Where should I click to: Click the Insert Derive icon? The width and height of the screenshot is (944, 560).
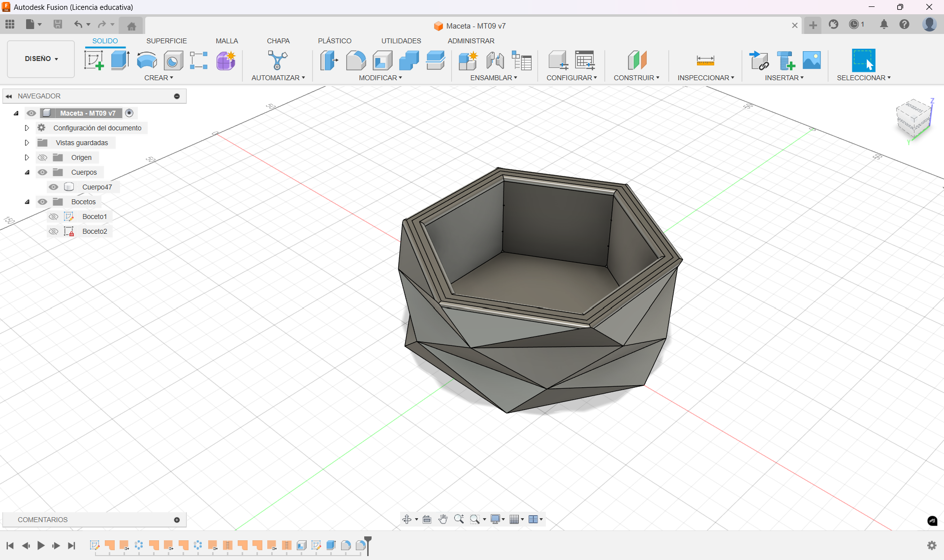(x=759, y=61)
